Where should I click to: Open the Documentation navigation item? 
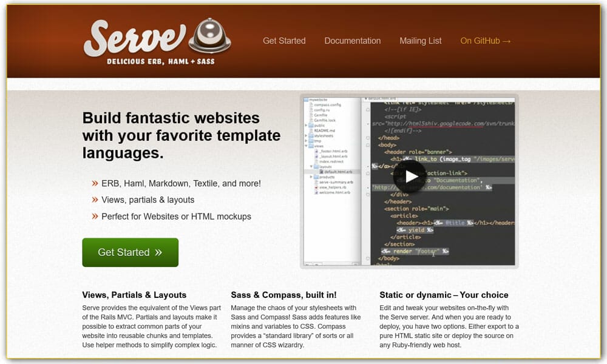353,41
